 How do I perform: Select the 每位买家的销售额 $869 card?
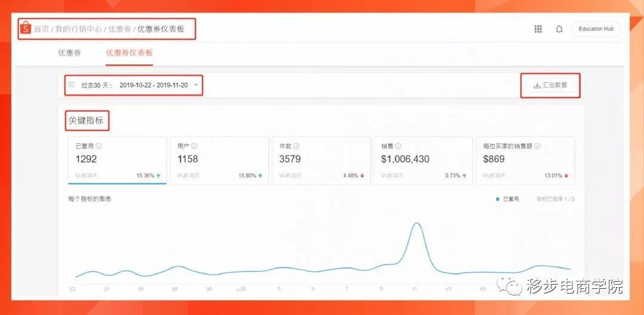point(525,160)
